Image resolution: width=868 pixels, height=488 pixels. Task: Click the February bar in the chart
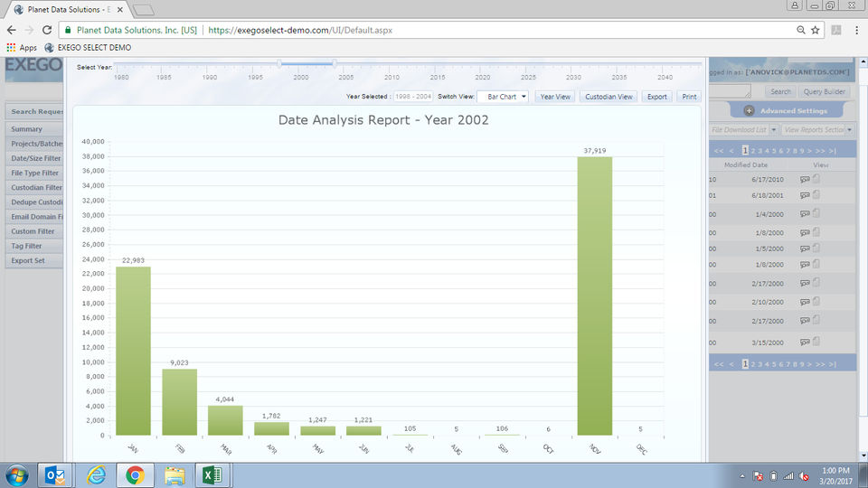click(x=179, y=402)
